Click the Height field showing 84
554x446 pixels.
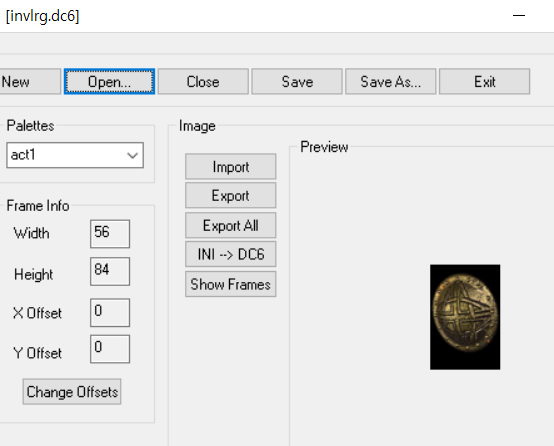pos(110,271)
